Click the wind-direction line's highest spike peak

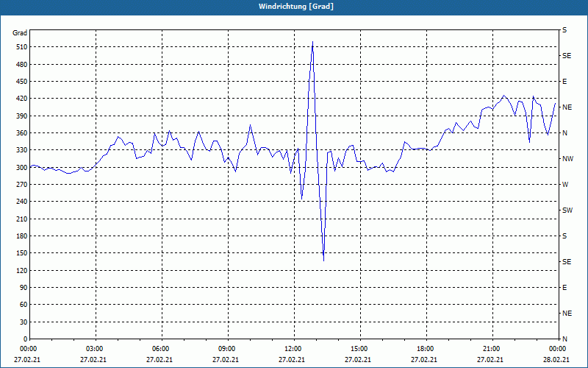pyautogui.click(x=313, y=42)
